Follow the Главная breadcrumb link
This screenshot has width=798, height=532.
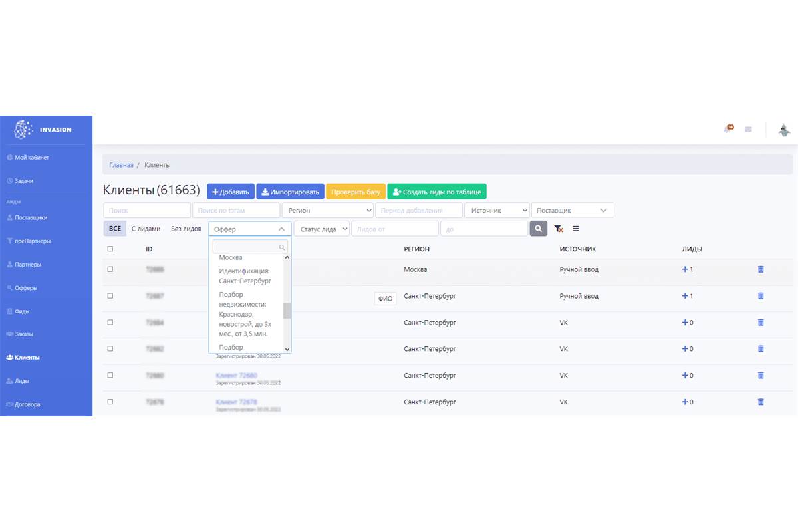121,165
